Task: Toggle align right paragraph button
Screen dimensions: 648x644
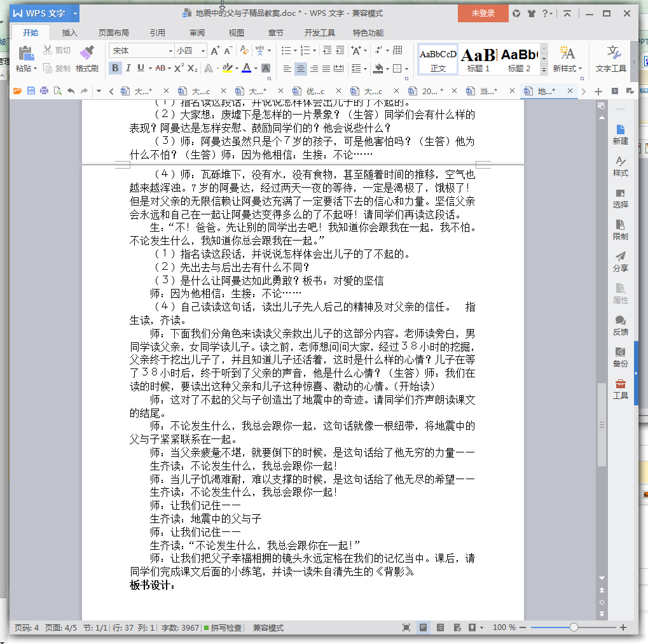Action: (x=314, y=68)
